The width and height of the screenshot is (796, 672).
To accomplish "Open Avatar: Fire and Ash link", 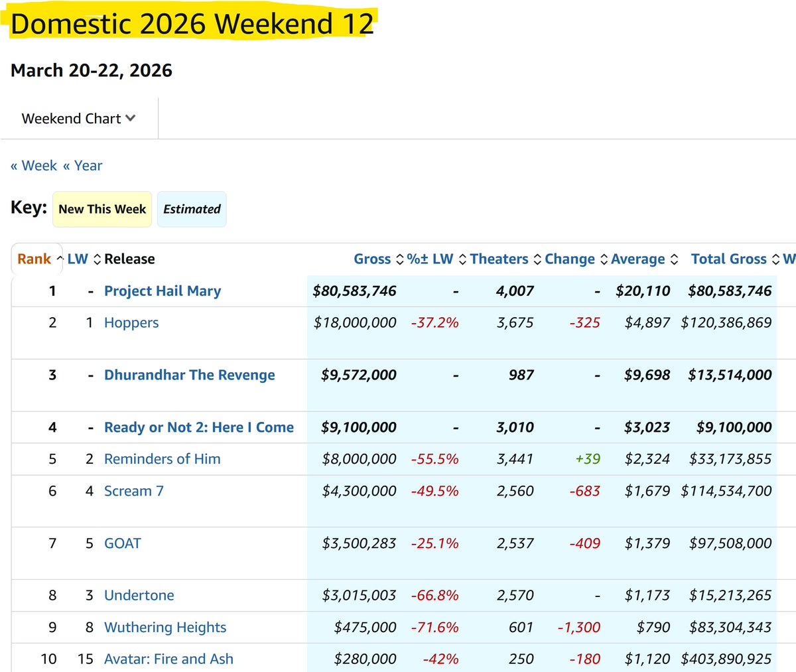I will tap(168, 659).
